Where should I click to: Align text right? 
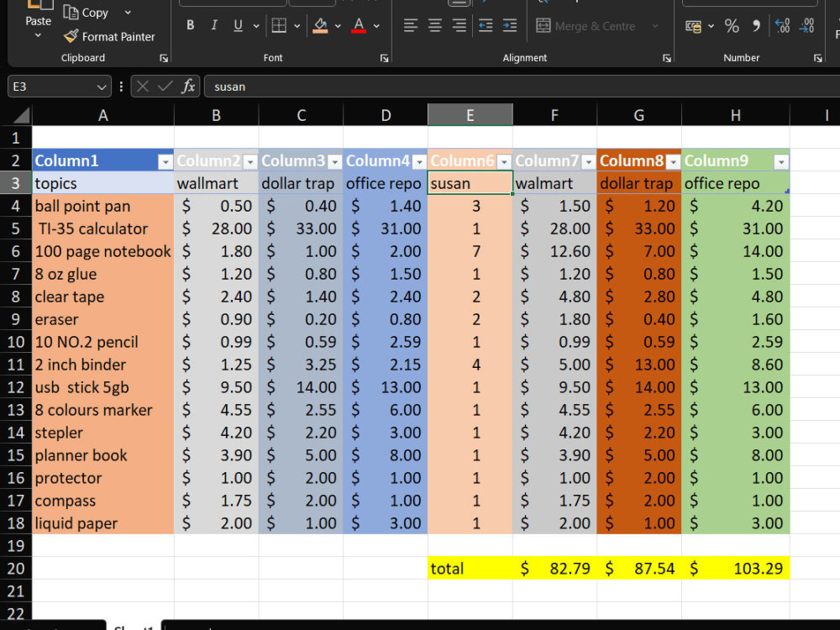tap(459, 25)
